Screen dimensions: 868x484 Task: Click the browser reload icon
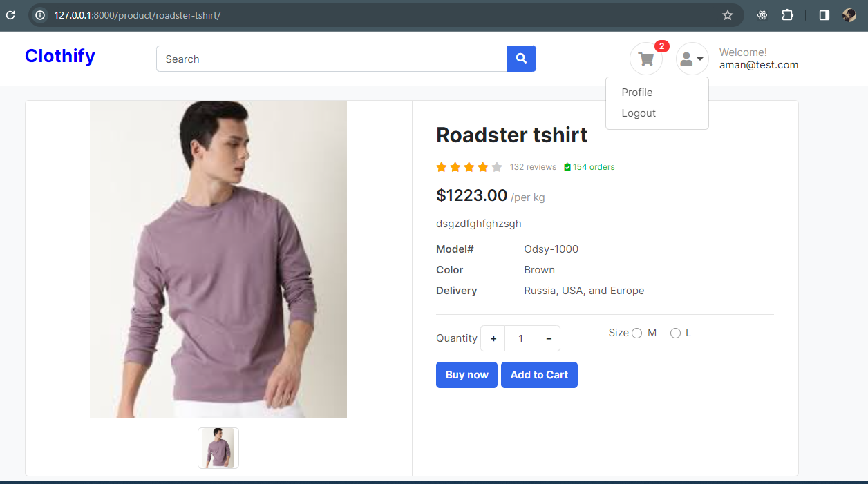click(x=10, y=14)
